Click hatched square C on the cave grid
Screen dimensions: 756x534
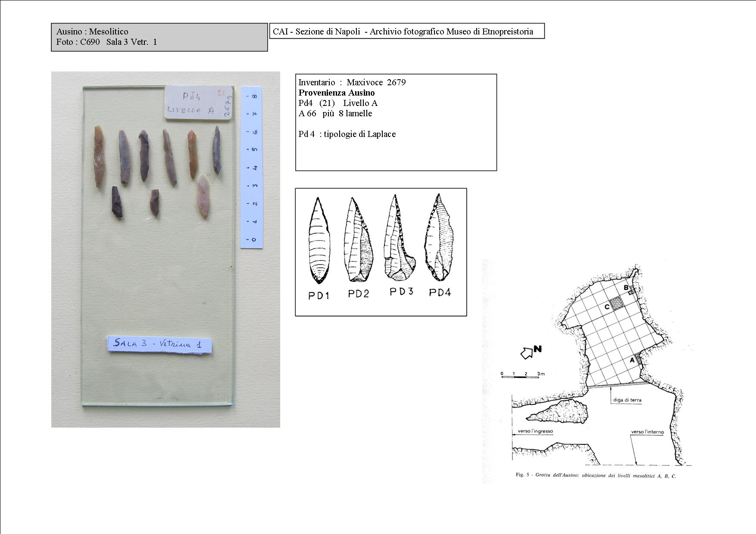click(617, 303)
